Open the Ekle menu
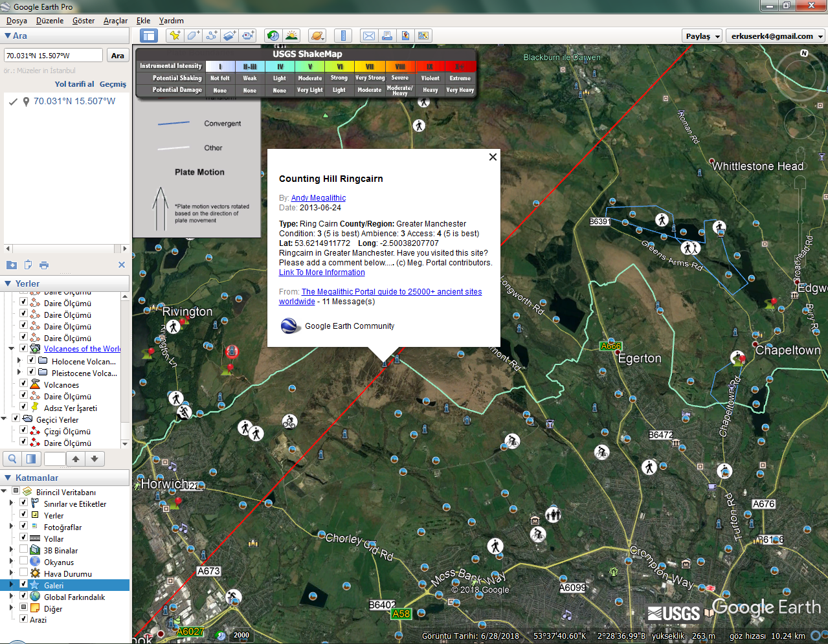The image size is (828, 644). (x=143, y=21)
